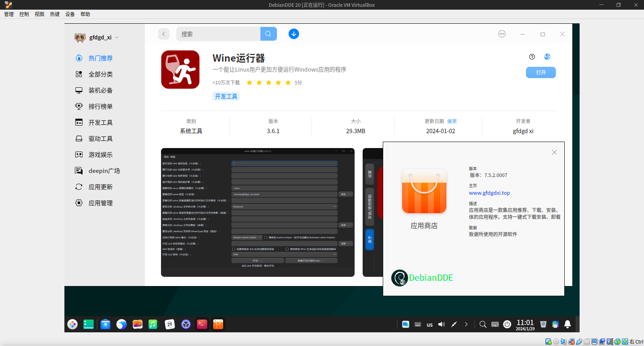
Task: Open www.gfdgdxi.top homepage link
Action: click(489, 193)
